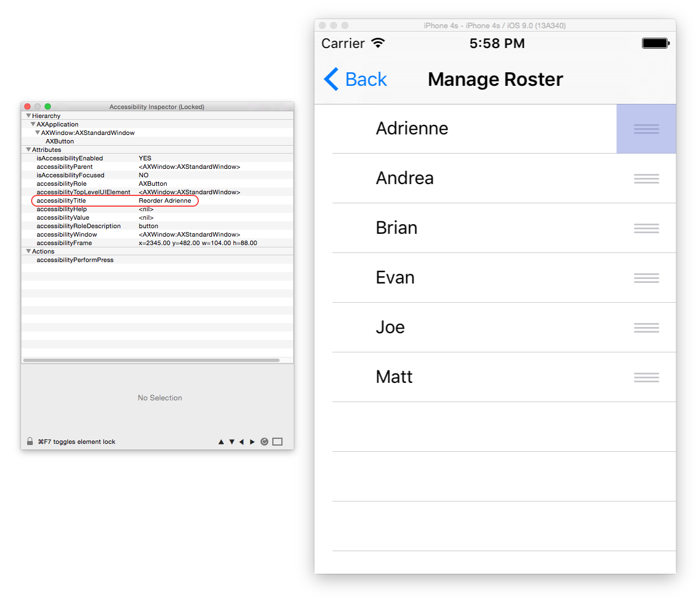This screenshot has width=700, height=602.
Task: Click the down navigation arrow in Inspector
Action: pos(232,442)
